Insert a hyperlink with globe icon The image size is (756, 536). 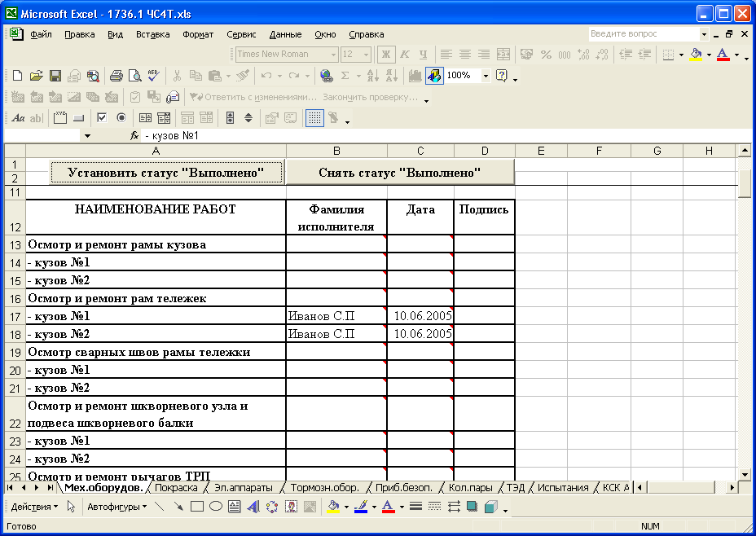(327, 76)
